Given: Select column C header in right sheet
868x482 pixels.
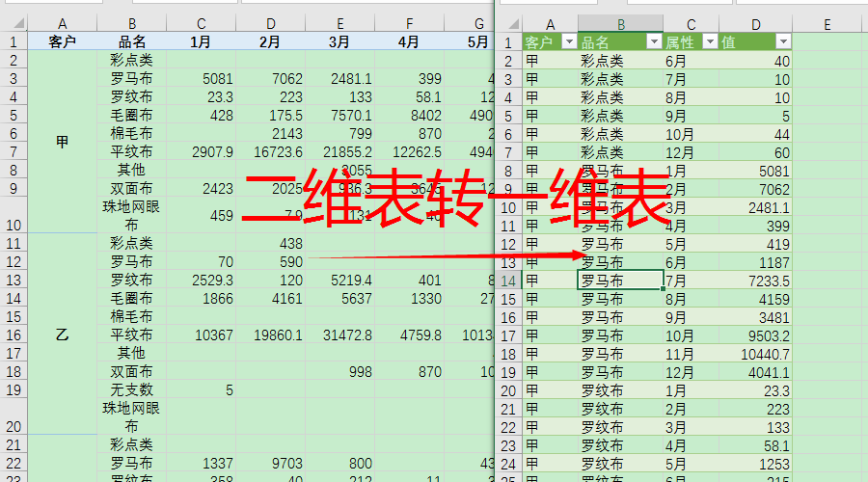Looking at the screenshot, I should click(691, 24).
